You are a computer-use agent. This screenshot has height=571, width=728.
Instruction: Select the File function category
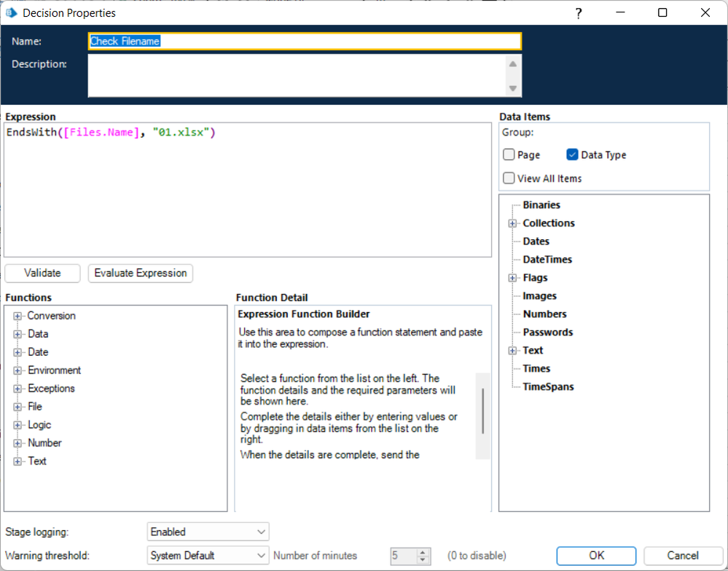click(35, 407)
